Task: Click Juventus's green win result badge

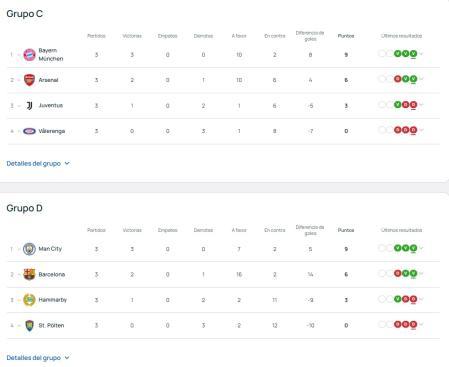Action: coord(397,105)
